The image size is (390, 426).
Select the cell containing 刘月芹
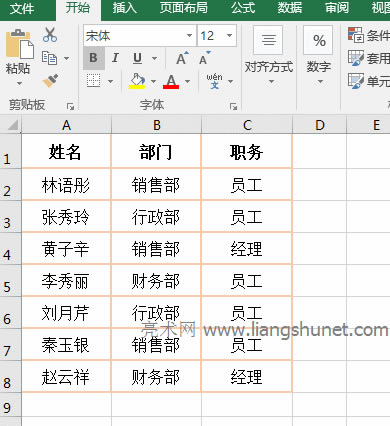(x=66, y=312)
